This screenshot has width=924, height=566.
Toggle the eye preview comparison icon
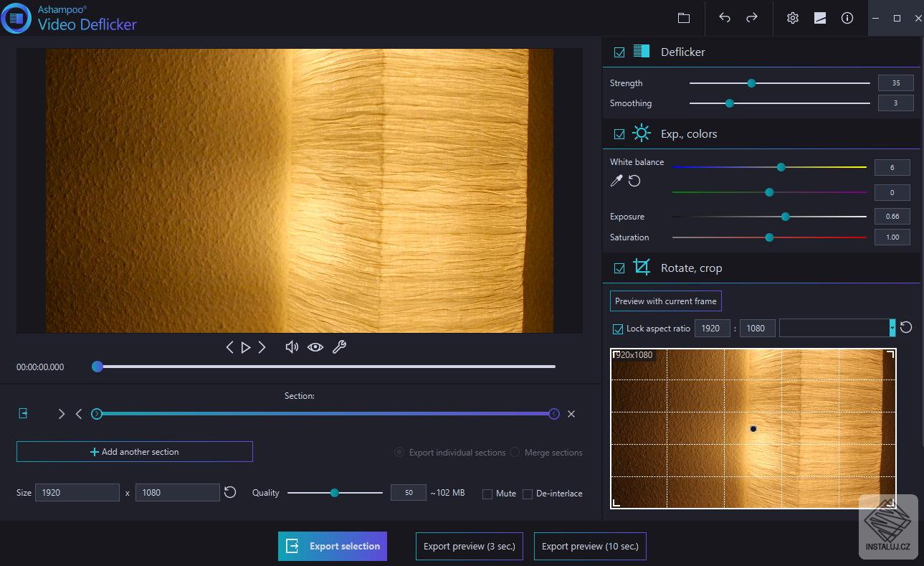coord(315,347)
